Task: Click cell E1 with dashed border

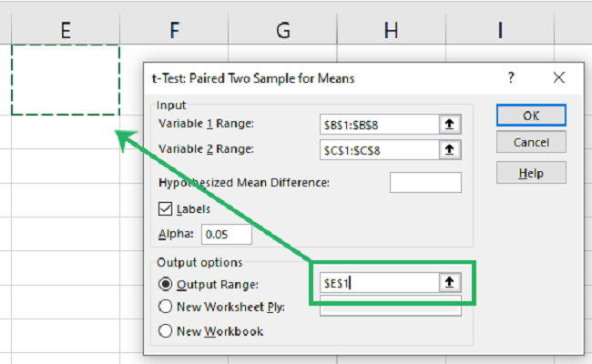Action: tap(65, 80)
